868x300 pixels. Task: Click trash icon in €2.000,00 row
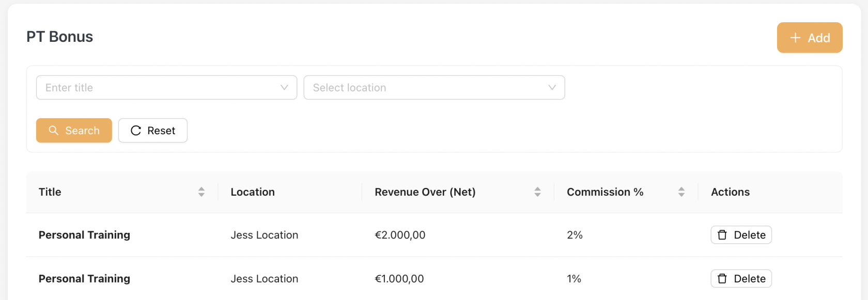(722, 235)
